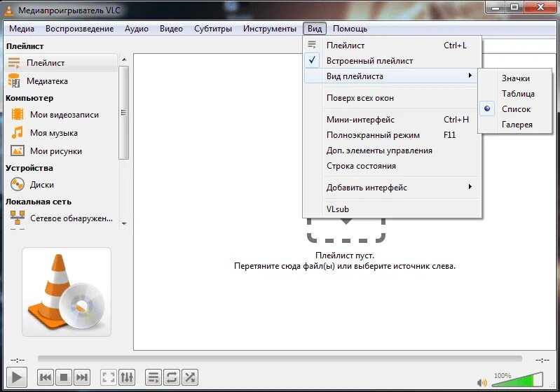Maximize the VLC window
Screen dimensions: 560x392
pos(514,7)
